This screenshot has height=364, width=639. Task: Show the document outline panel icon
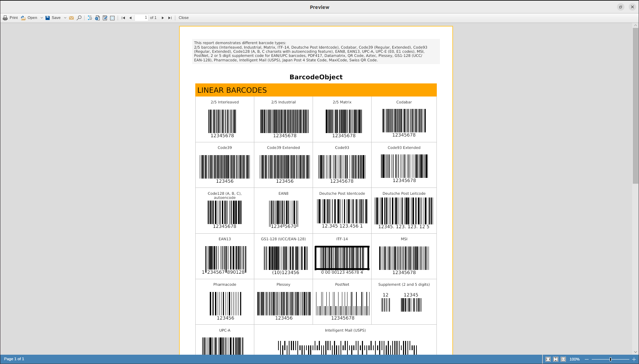coord(89,18)
